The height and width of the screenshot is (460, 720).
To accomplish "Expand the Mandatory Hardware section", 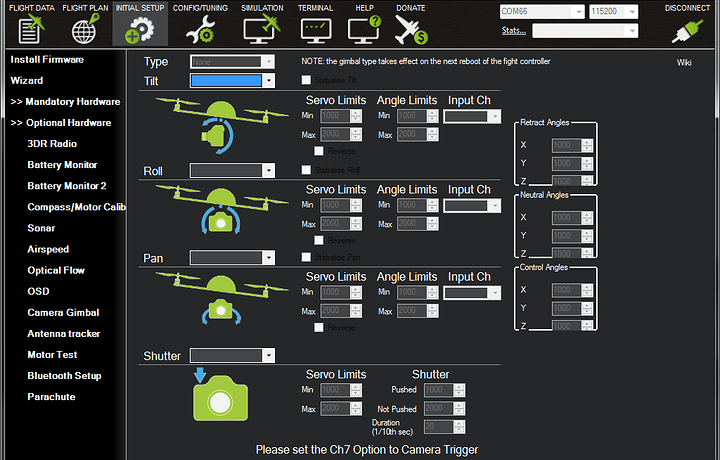I will tap(65, 102).
